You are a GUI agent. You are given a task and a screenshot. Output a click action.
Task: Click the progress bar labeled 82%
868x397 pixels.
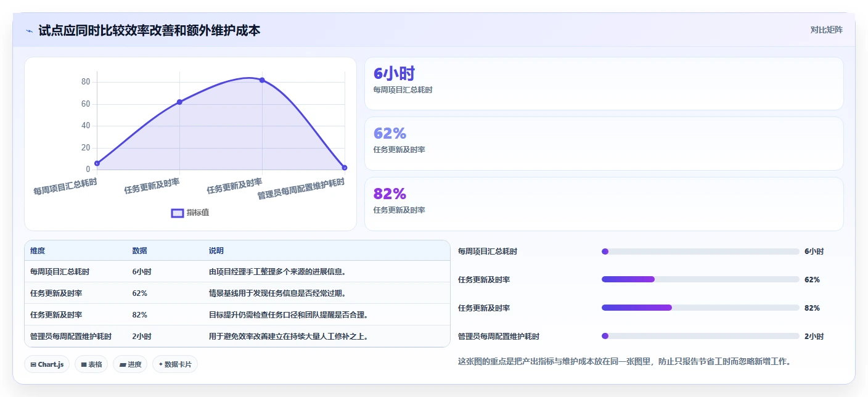[700, 308]
